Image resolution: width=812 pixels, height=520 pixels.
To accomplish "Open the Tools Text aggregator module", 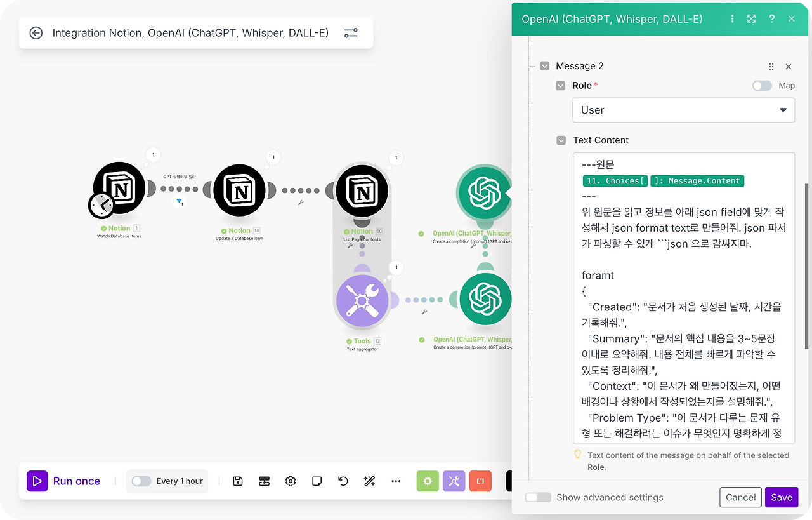I will click(363, 300).
